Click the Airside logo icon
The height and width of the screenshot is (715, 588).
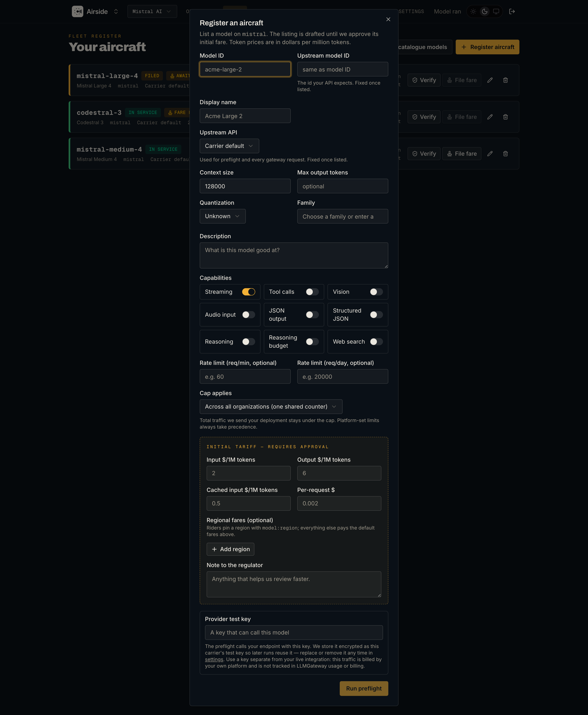pyautogui.click(x=78, y=11)
